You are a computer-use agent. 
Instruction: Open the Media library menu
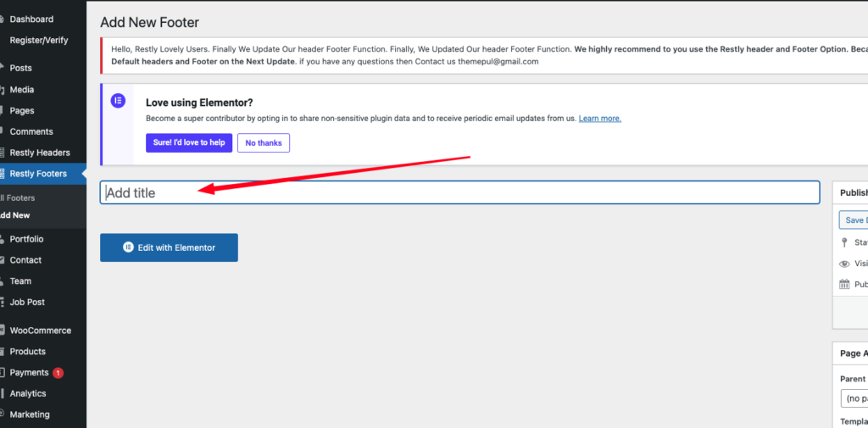[22, 90]
